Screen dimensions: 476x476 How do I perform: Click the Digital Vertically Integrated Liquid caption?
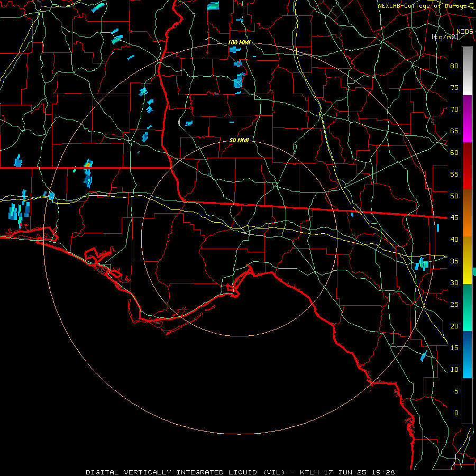[x=240, y=472]
